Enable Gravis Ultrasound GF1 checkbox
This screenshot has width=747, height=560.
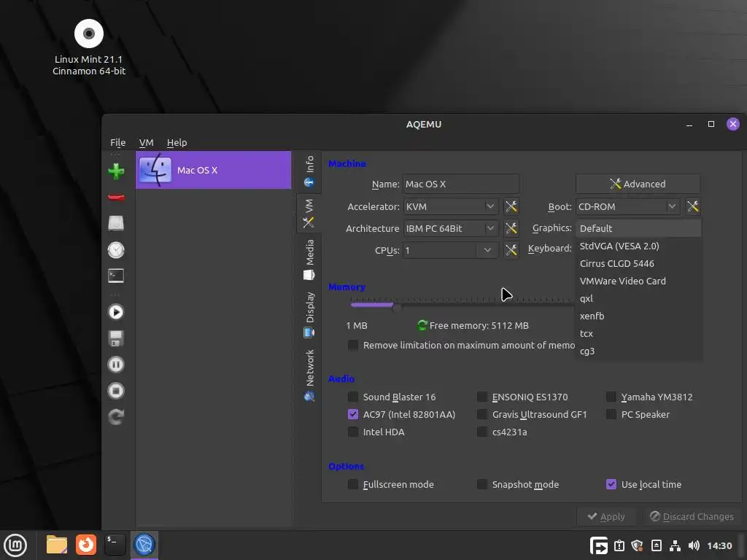click(482, 414)
